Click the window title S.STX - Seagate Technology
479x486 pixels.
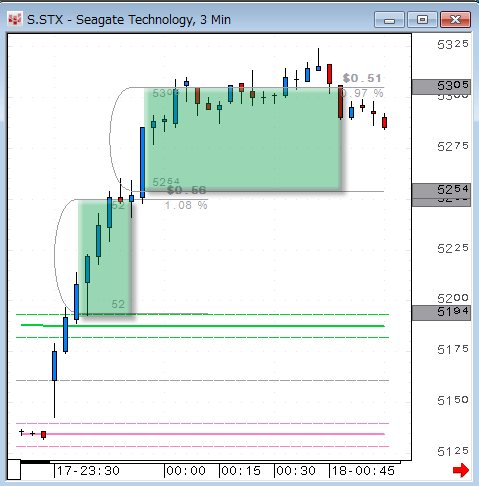129,20
